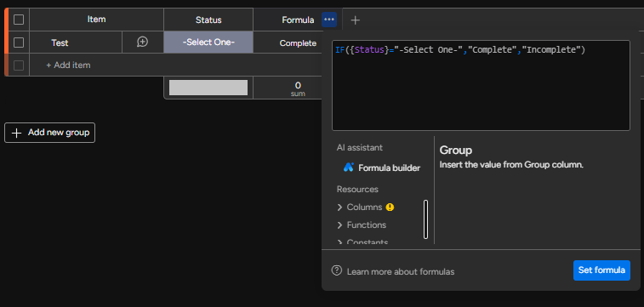Click the Formula sum summary cell

298,88
